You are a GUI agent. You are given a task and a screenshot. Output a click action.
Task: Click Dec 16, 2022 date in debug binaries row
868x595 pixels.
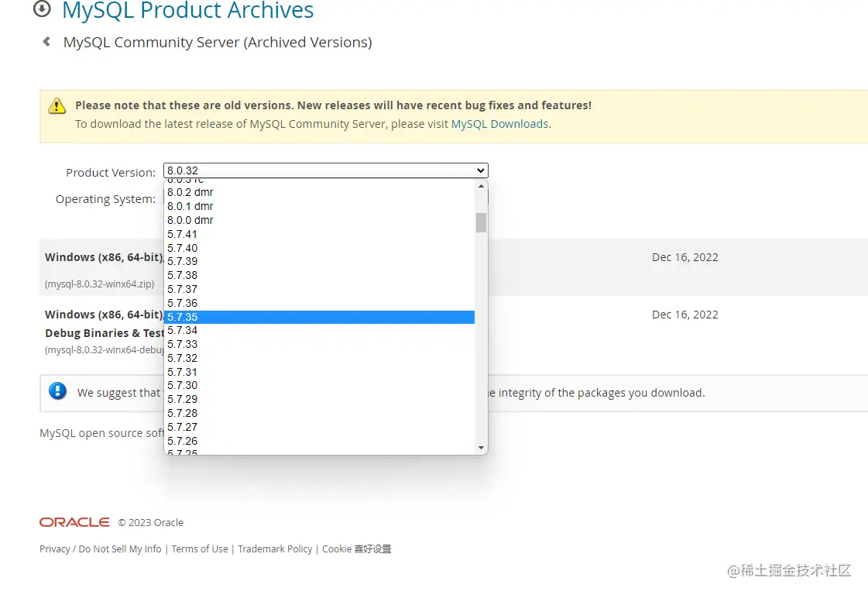[684, 314]
